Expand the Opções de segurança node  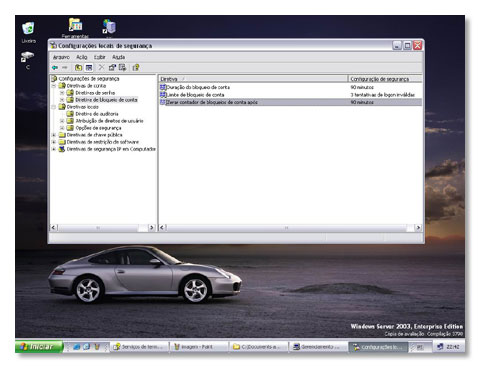(62, 128)
